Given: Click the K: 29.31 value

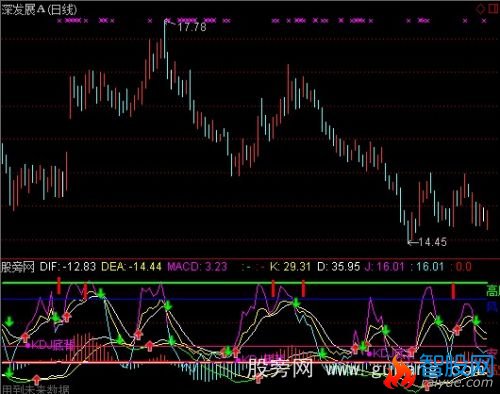Looking at the screenshot, I should pos(290,267).
